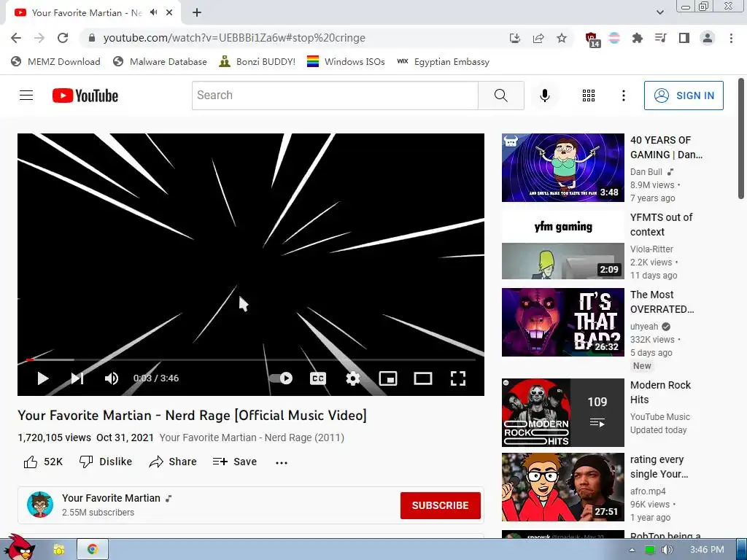Open system volume tray icon

(667, 550)
